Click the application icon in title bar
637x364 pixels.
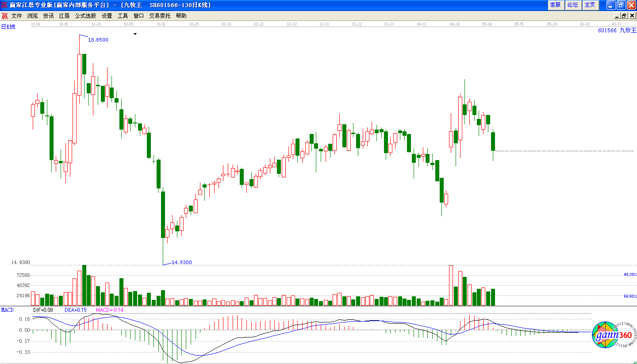pos(4,5)
